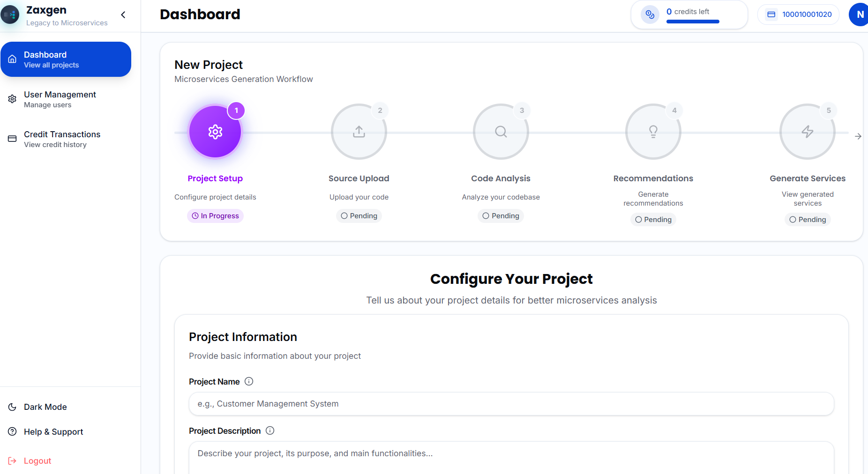Open User Management in sidebar

66,99
